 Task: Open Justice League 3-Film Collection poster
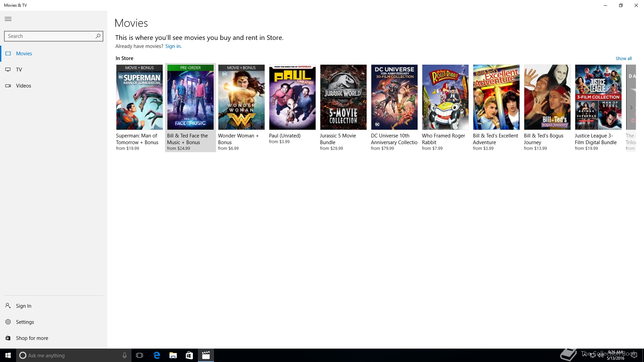(598, 97)
